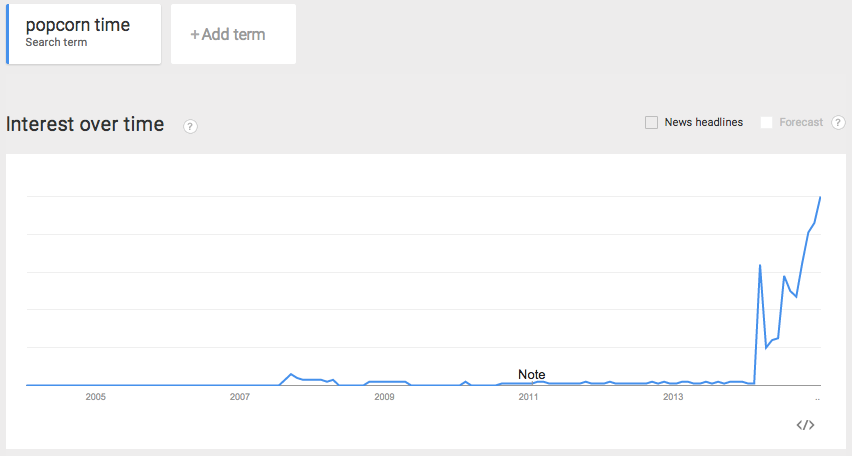
Task: Click the help icon next to Forecast
Action: [838, 122]
